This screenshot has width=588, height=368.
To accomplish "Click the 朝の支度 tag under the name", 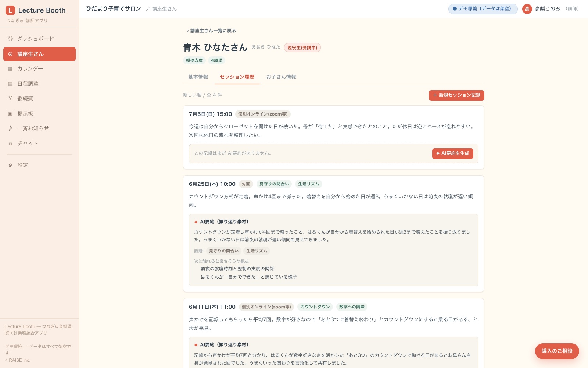I will 194,60.
